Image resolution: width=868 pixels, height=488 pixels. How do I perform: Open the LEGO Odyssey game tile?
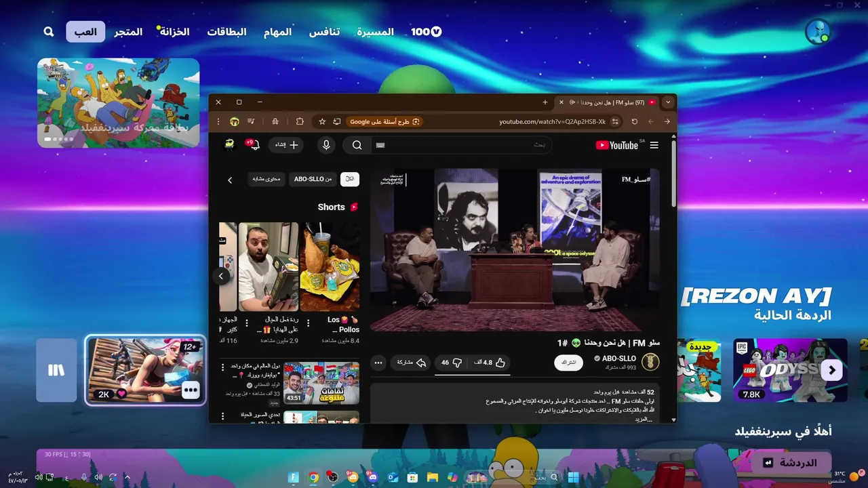tap(790, 370)
